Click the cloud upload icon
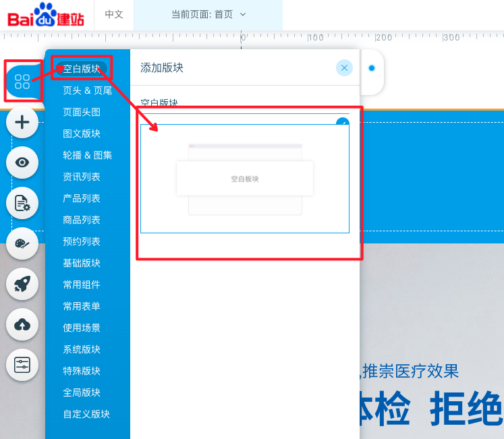This screenshot has width=504, height=439. [x=22, y=325]
